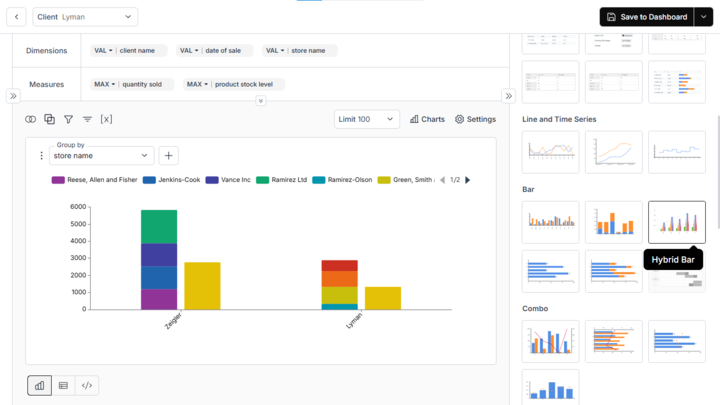This screenshot has height=405, width=720.
Task: Select the horizontal stacked bar chart thumbnail
Action: 613,271
